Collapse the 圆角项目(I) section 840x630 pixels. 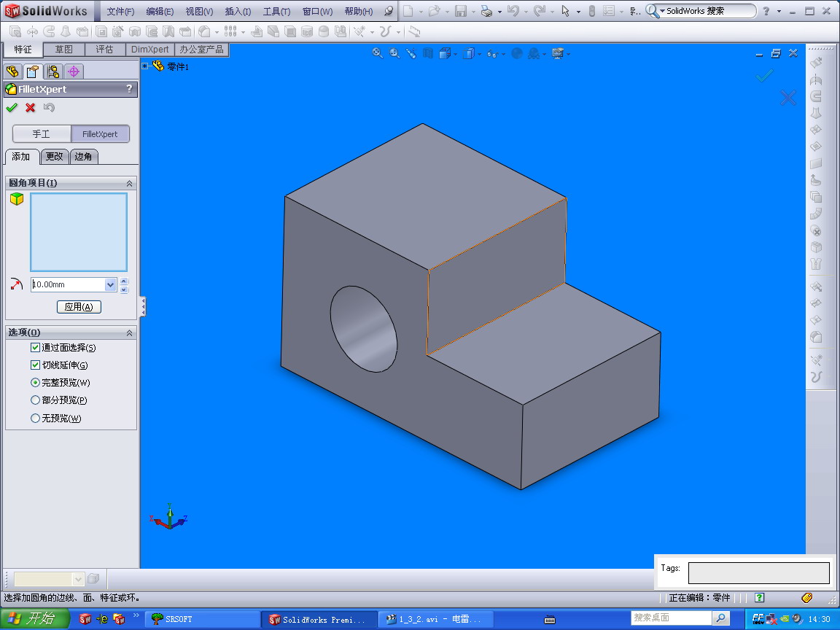click(x=129, y=183)
